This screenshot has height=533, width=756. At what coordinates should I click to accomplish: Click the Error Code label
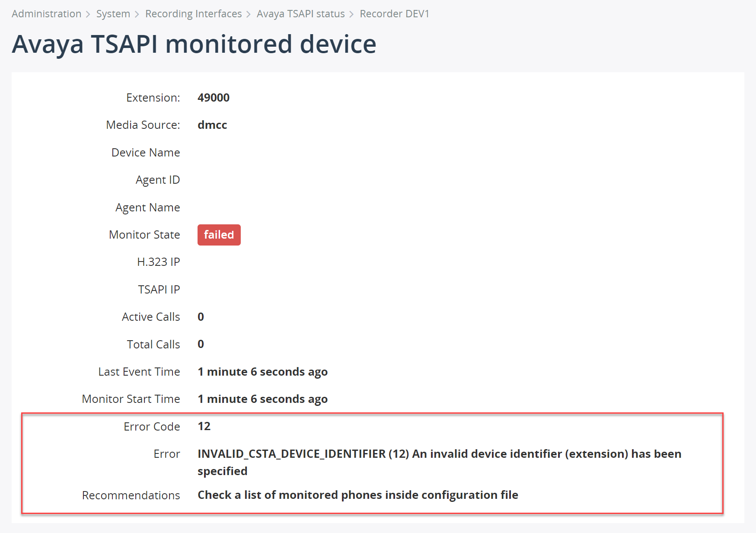click(152, 427)
